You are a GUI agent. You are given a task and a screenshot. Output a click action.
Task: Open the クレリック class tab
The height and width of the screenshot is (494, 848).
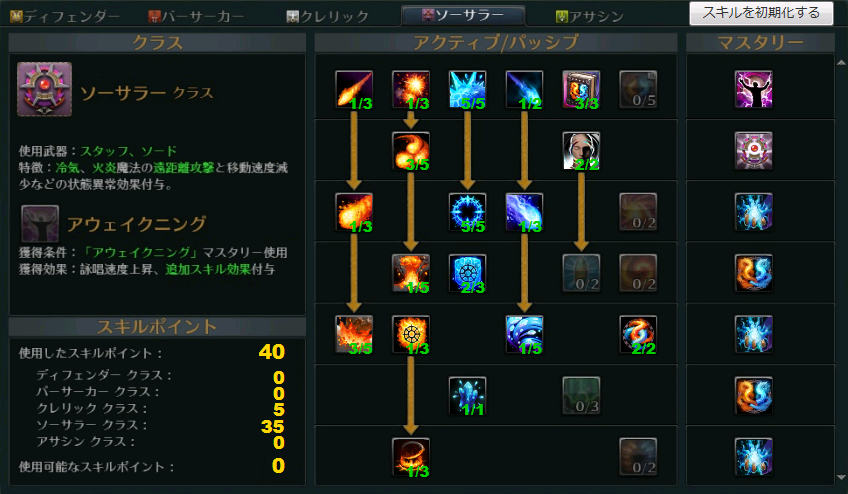coord(328,16)
